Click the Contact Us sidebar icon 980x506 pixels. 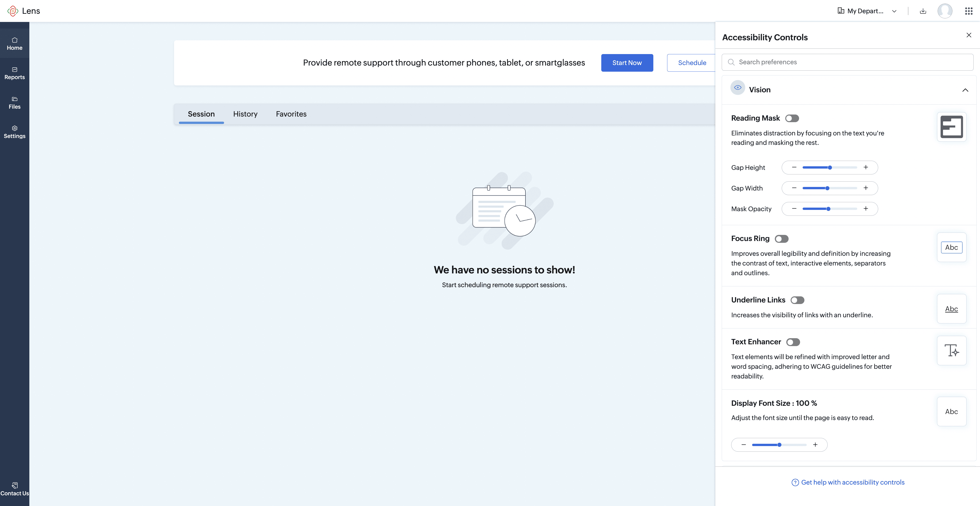[15, 489]
